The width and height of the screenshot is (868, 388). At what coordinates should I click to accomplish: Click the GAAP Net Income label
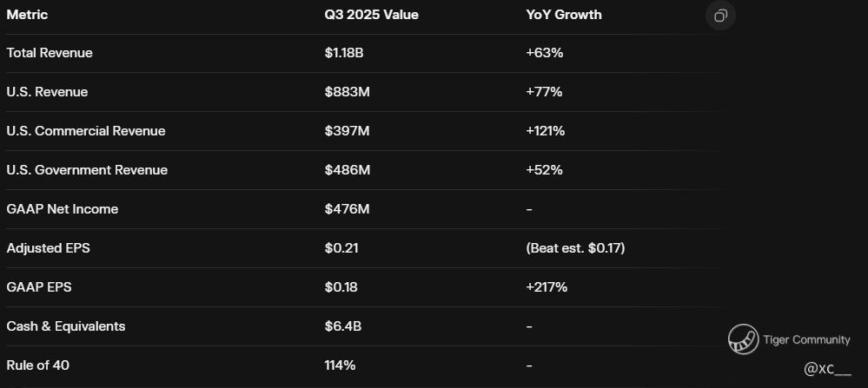pyautogui.click(x=63, y=209)
